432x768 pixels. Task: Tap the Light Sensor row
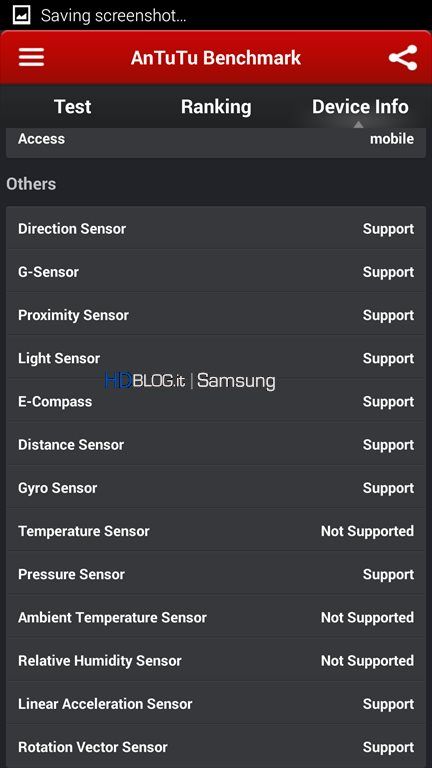216,358
